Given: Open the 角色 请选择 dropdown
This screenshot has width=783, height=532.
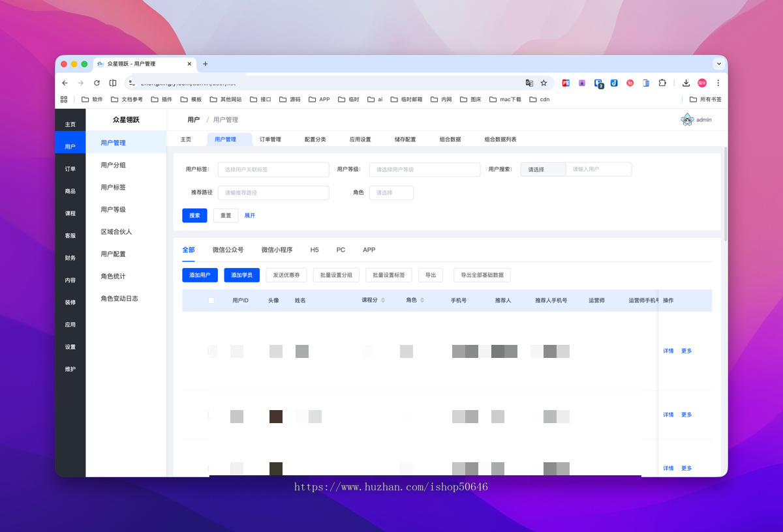Looking at the screenshot, I should click(391, 193).
